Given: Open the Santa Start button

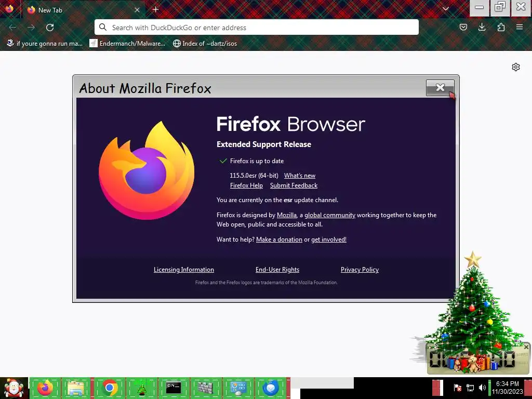Looking at the screenshot, I should point(14,388).
